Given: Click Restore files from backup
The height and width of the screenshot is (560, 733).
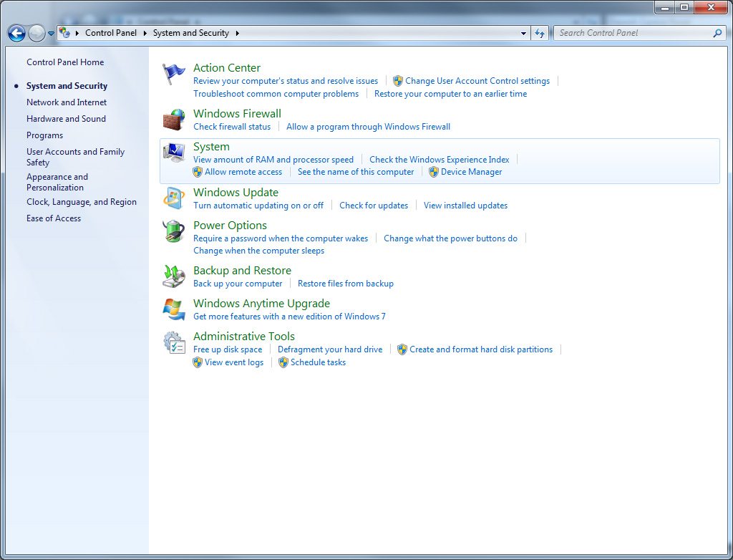Looking at the screenshot, I should [x=346, y=284].
